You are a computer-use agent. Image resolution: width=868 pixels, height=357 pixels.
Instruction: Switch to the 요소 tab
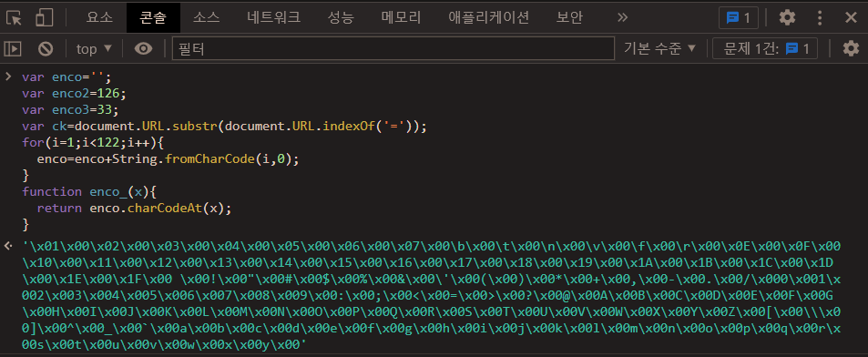point(99,17)
